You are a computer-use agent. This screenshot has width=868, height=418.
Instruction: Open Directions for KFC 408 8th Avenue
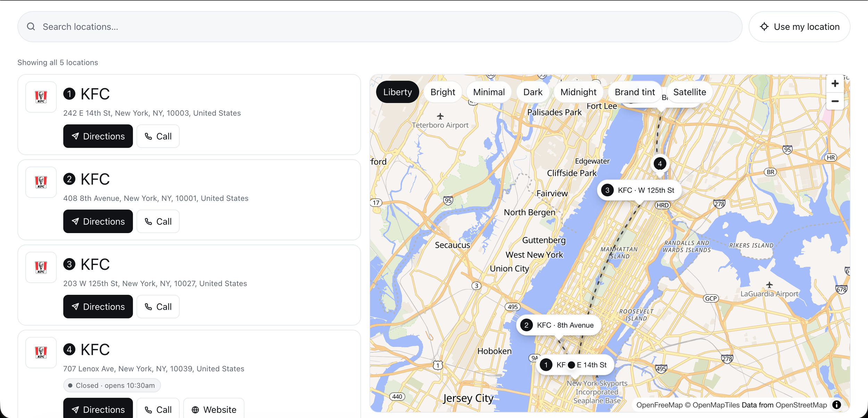[98, 221]
